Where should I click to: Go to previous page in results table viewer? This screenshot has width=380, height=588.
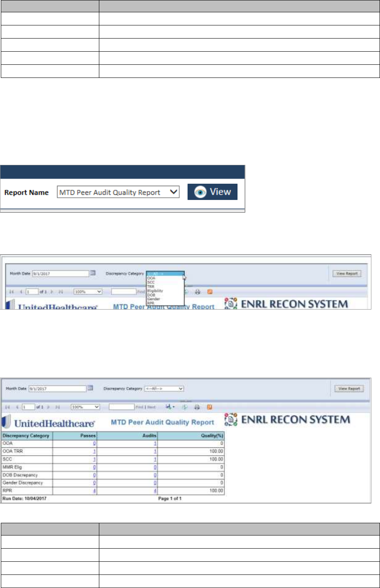[17, 407]
